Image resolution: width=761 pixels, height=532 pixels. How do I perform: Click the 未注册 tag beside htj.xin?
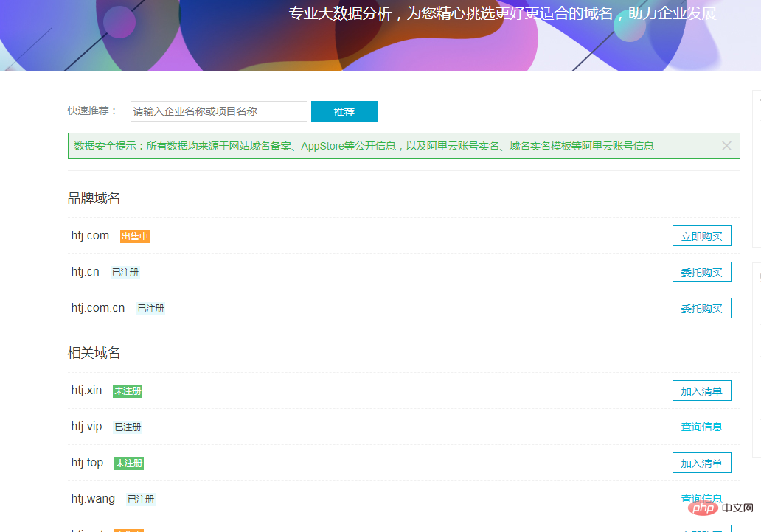pos(127,391)
